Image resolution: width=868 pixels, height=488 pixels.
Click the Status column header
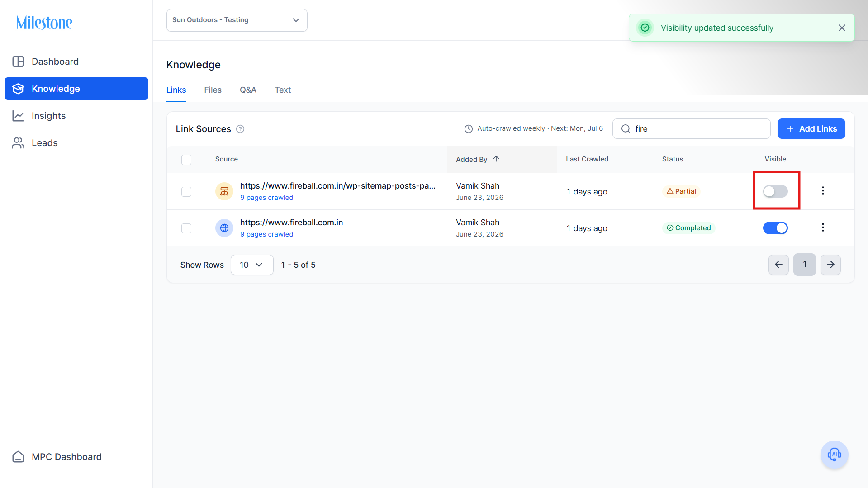point(672,159)
